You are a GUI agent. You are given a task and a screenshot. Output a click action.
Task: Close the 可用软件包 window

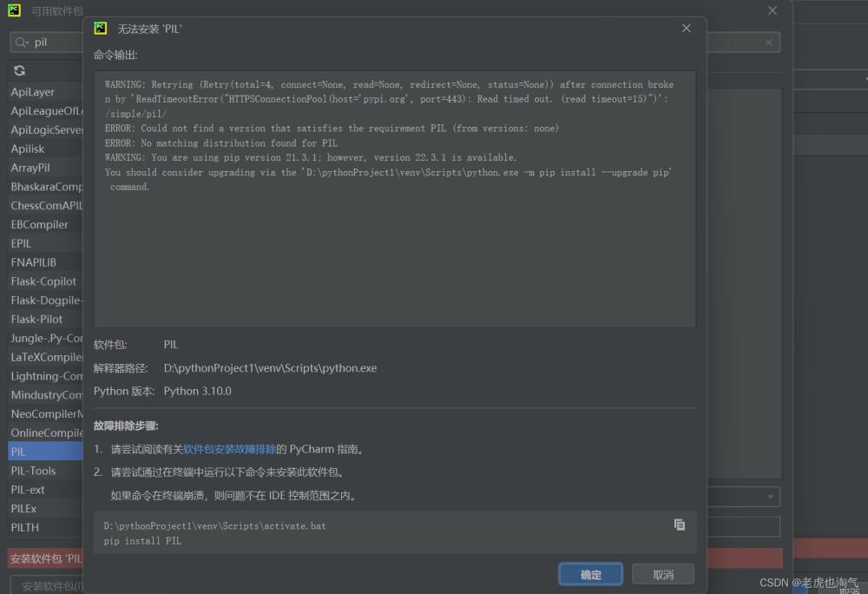(x=773, y=10)
